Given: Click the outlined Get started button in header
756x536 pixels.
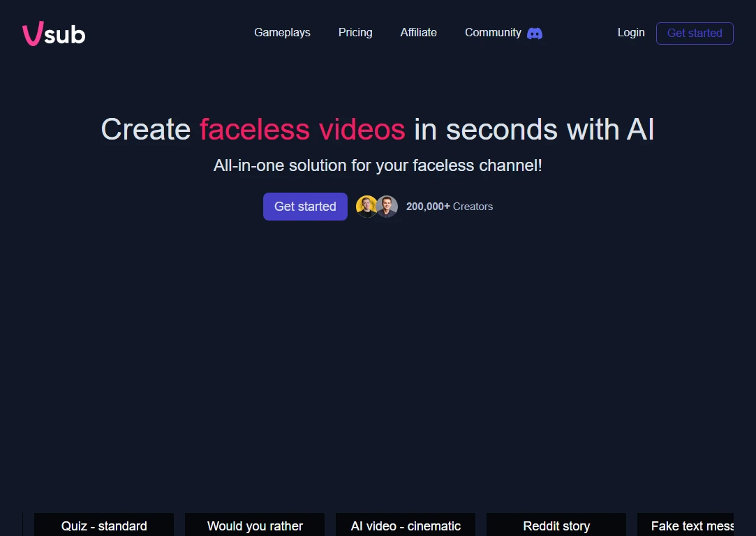Looking at the screenshot, I should pyautogui.click(x=695, y=33).
